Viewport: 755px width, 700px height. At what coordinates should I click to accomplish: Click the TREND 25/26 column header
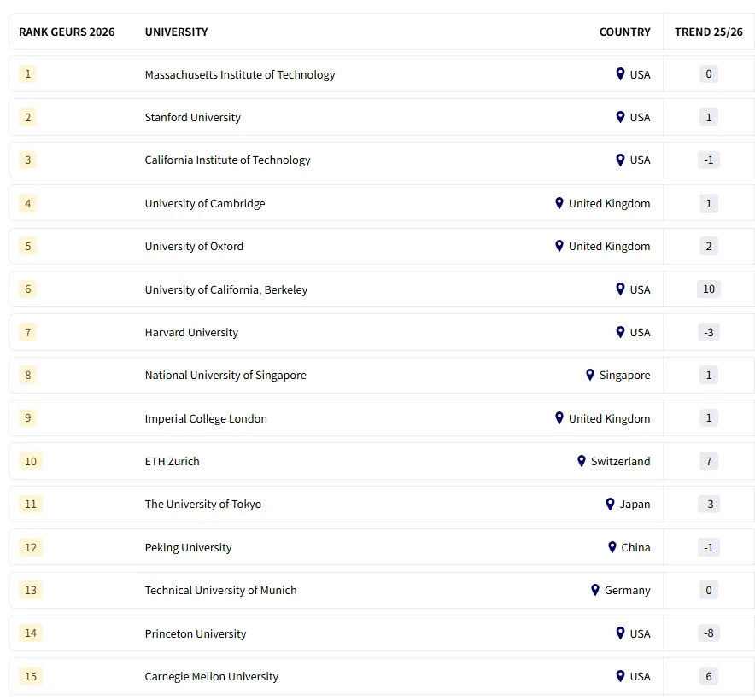(708, 32)
